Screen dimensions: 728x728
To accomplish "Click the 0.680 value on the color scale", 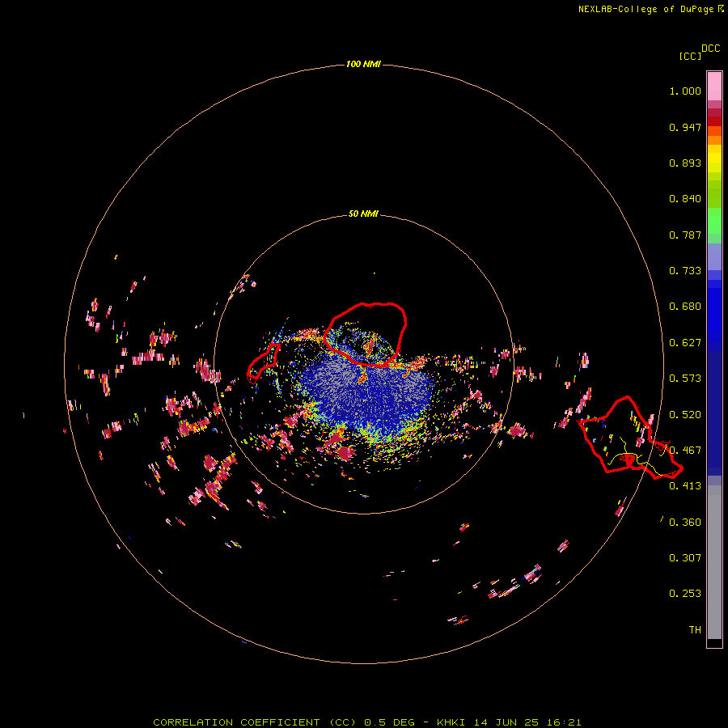I will 685,307.
